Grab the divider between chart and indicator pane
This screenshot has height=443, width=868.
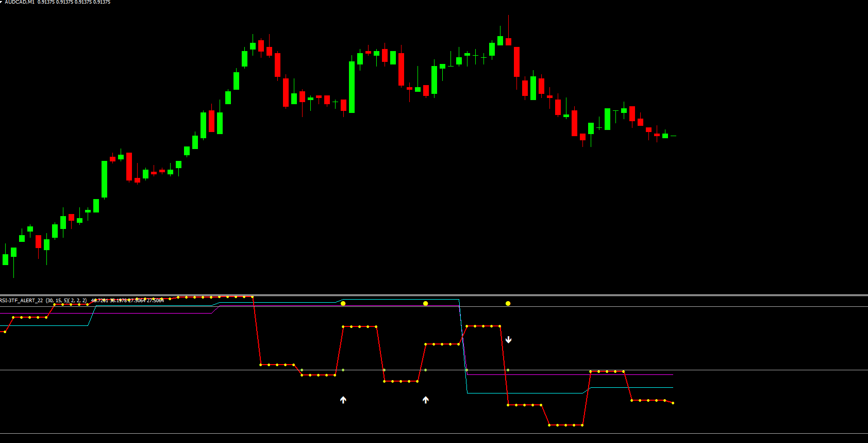[x=434, y=295]
